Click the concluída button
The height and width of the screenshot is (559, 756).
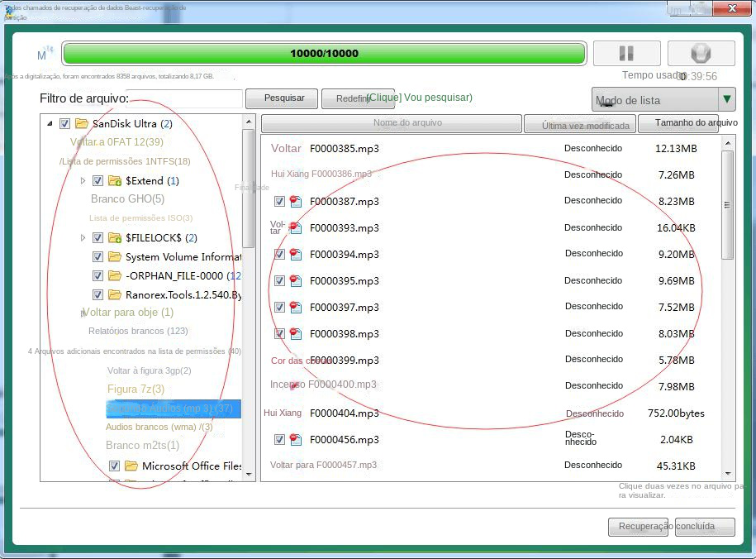(705, 526)
